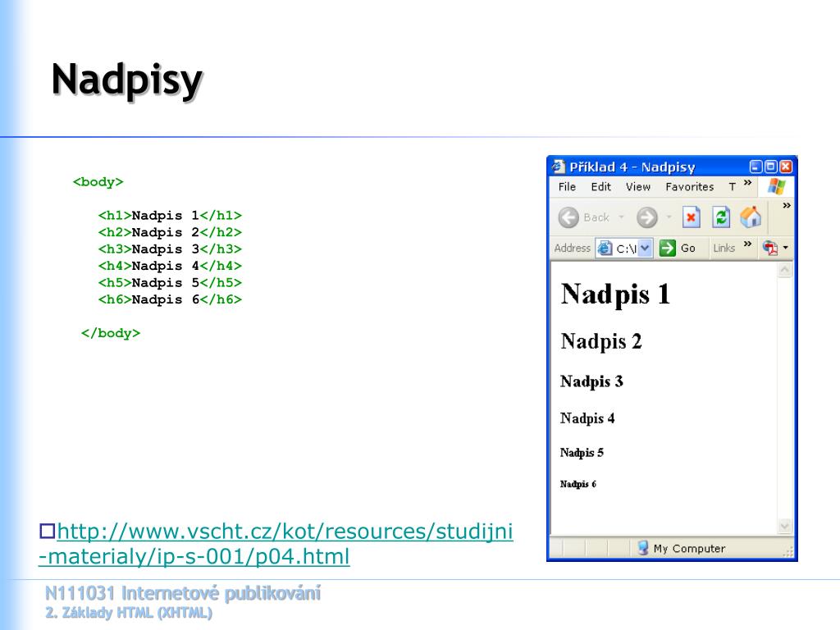
Task: Click the Nadpis 4 heading in page
Action: 587,418
